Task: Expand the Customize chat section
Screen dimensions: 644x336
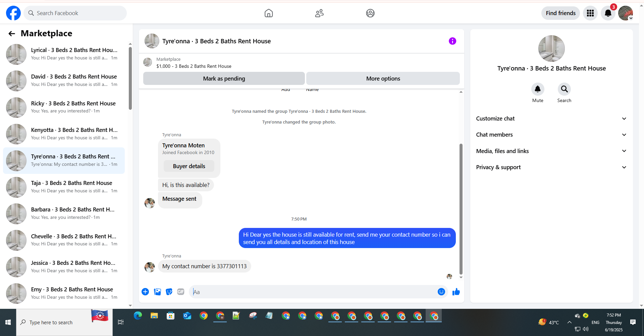Action: (551, 118)
